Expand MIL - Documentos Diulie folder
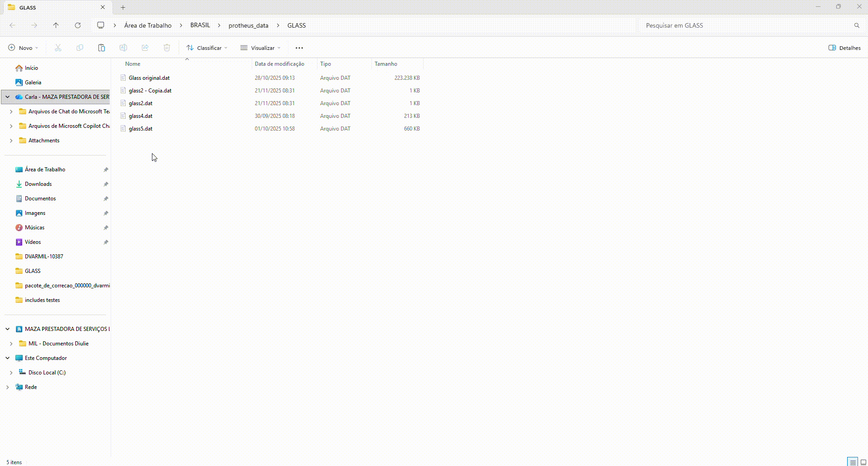Image resolution: width=868 pixels, height=466 pixels. point(11,343)
